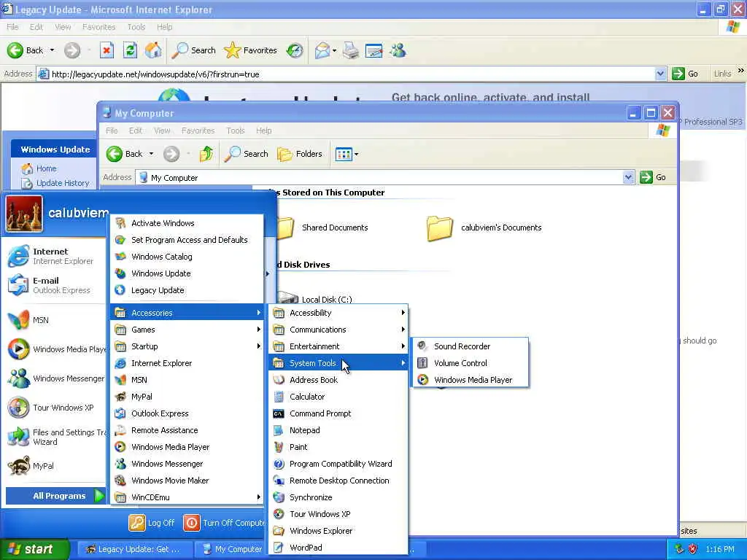Click the clock in system tray
The height and width of the screenshot is (560, 747).
(x=720, y=549)
